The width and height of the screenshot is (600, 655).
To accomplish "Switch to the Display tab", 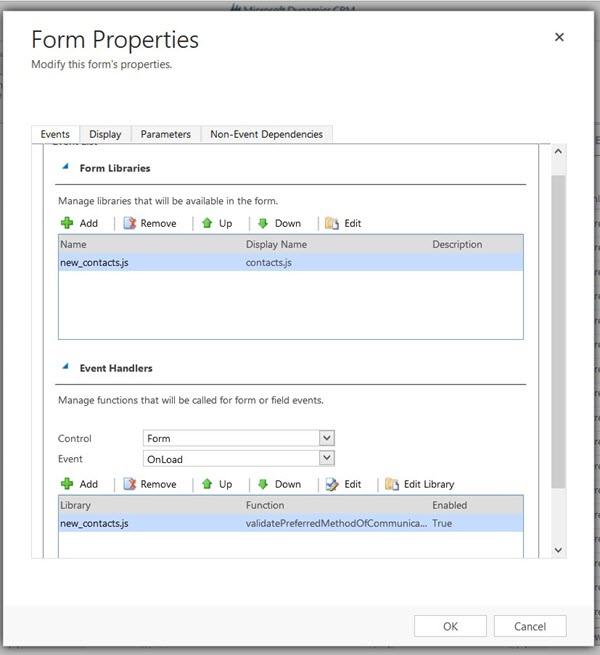I will [x=105, y=134].
